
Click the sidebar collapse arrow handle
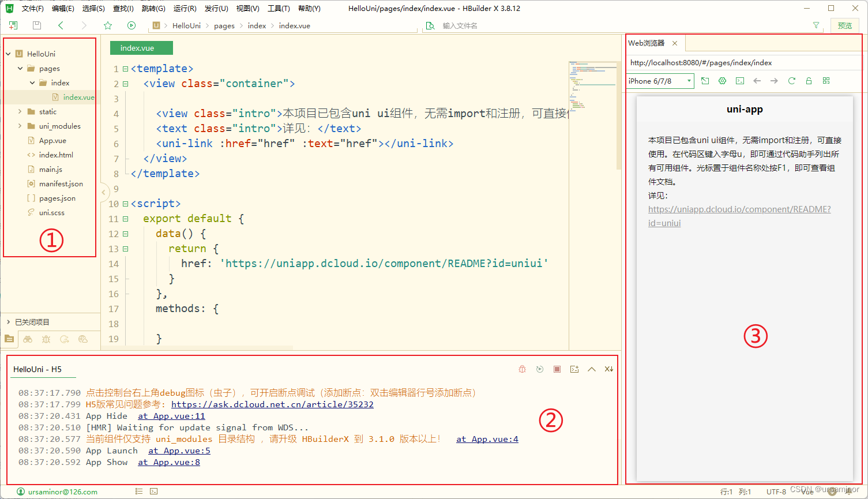[x=104, y=192]
